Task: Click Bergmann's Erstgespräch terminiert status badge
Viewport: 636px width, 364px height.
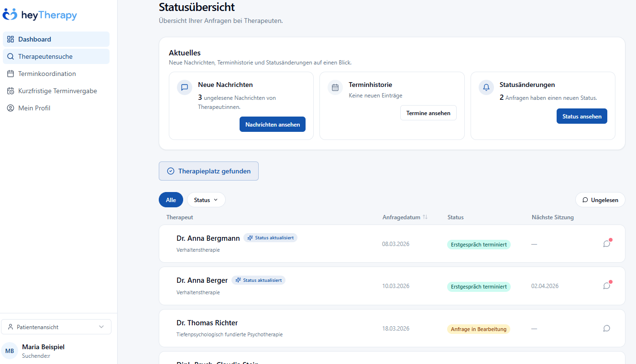Action: 479,245
